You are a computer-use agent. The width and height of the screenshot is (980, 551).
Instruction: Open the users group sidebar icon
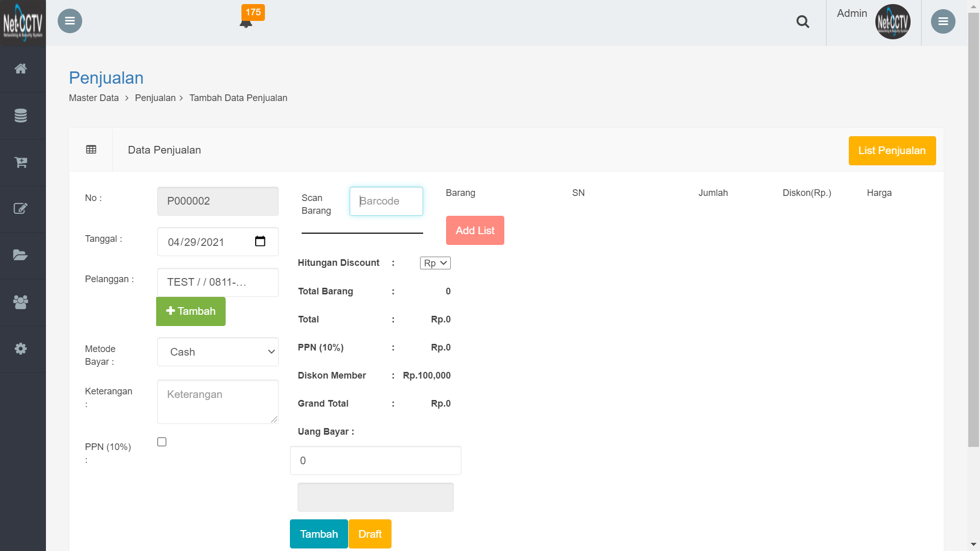point(20,302)
